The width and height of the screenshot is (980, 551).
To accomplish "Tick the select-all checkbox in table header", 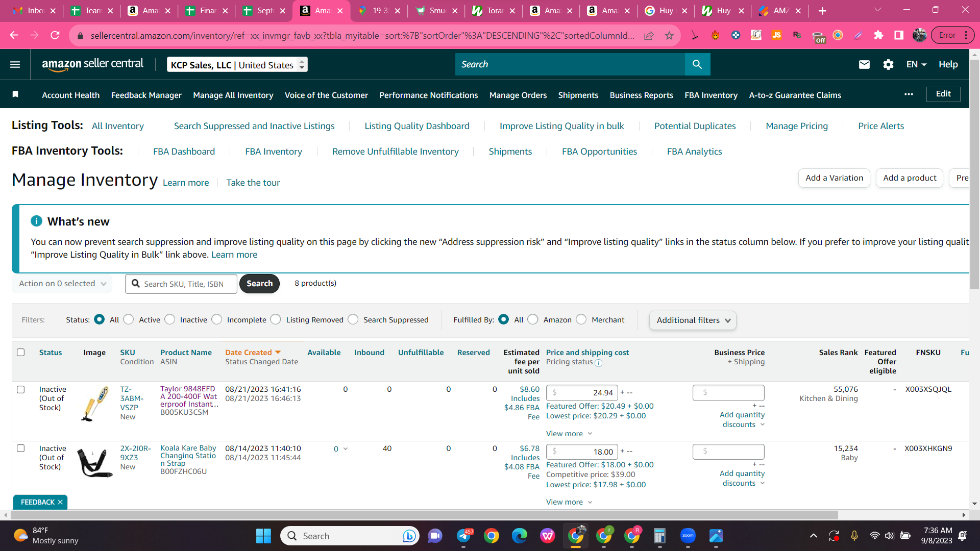I will tap(21, 352).
